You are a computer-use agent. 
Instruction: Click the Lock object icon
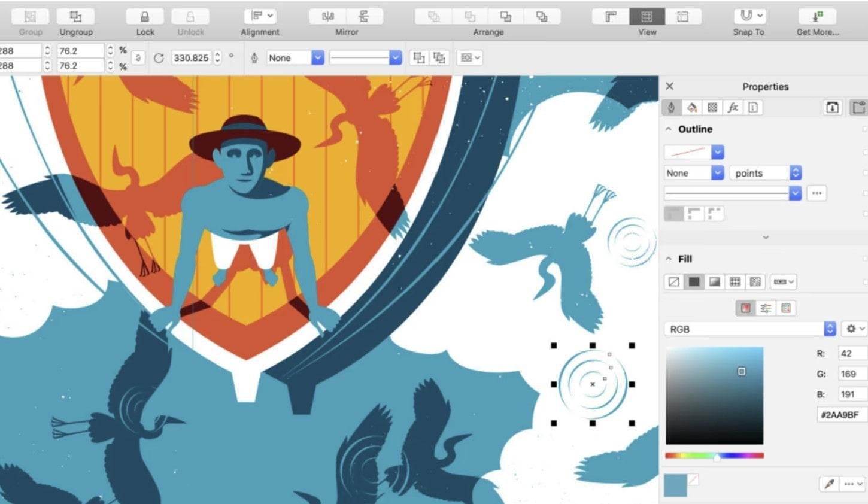pos(145,17)
